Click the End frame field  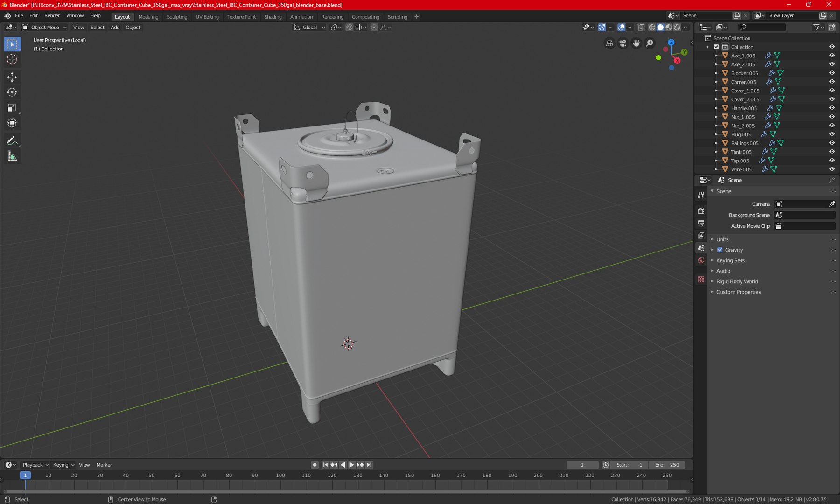(668, 465)
